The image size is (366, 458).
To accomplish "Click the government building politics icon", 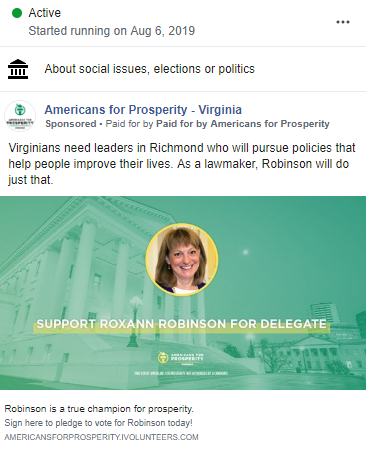I will pos(18,69).
